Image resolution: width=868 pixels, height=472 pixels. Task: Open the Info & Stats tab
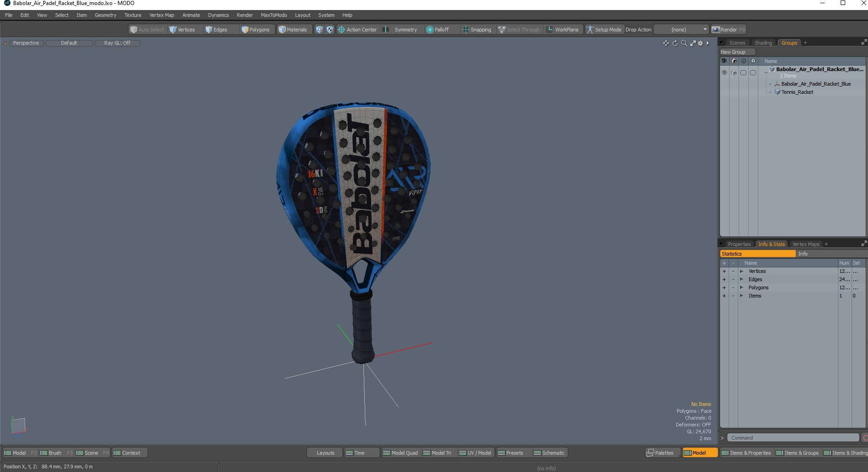pos(771,244)
